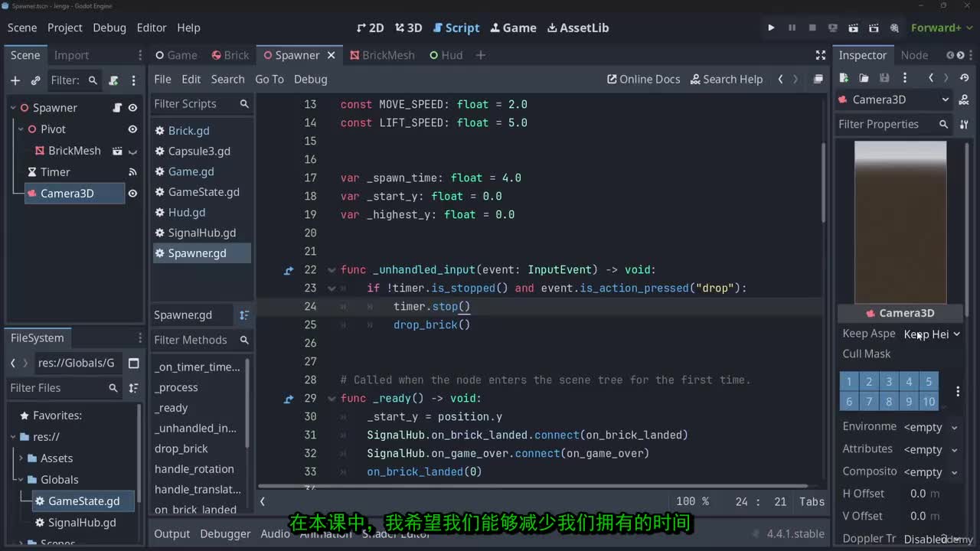Open the remote debug run icon
This screenshot has width=980, height=551.
click(x=833, y=28)
